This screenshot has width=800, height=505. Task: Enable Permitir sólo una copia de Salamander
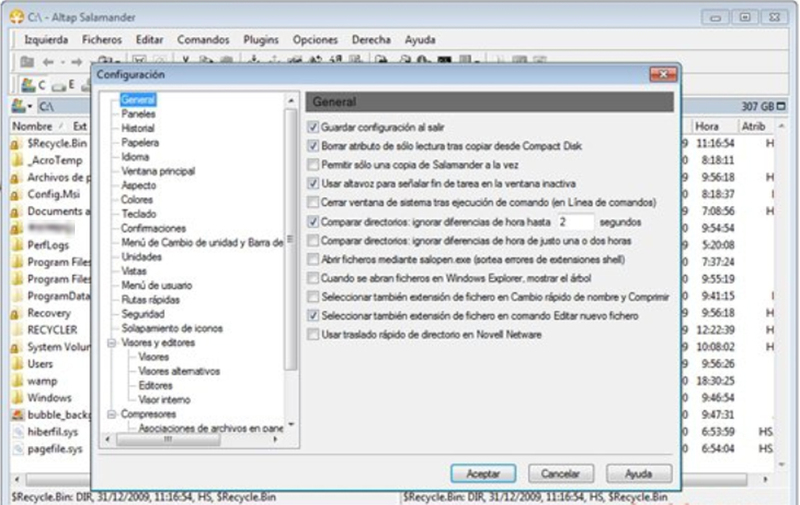pyautogui.click(x=313, y=165)
